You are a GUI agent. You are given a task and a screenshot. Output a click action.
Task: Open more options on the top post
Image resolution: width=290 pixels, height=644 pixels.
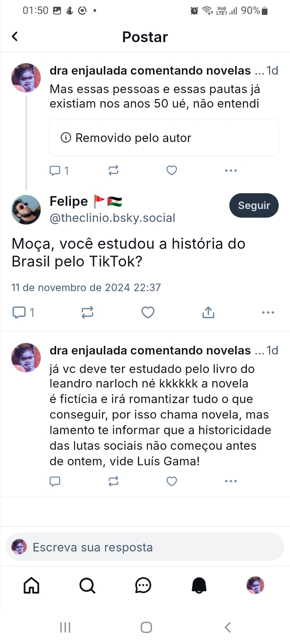[231, 170]
